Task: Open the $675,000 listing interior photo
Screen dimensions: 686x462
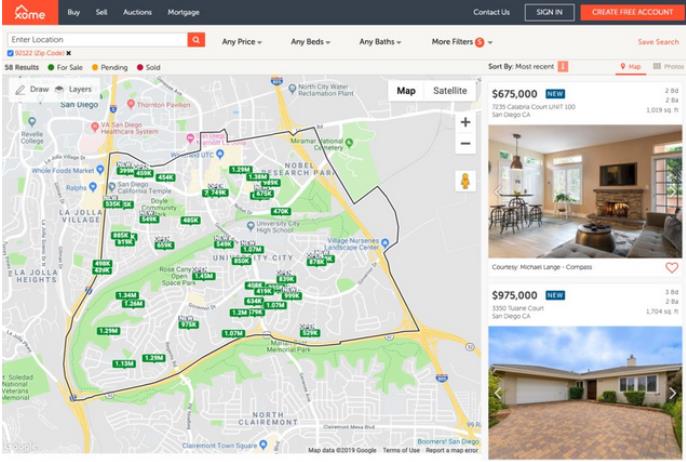Action: (x=585, y=192)
